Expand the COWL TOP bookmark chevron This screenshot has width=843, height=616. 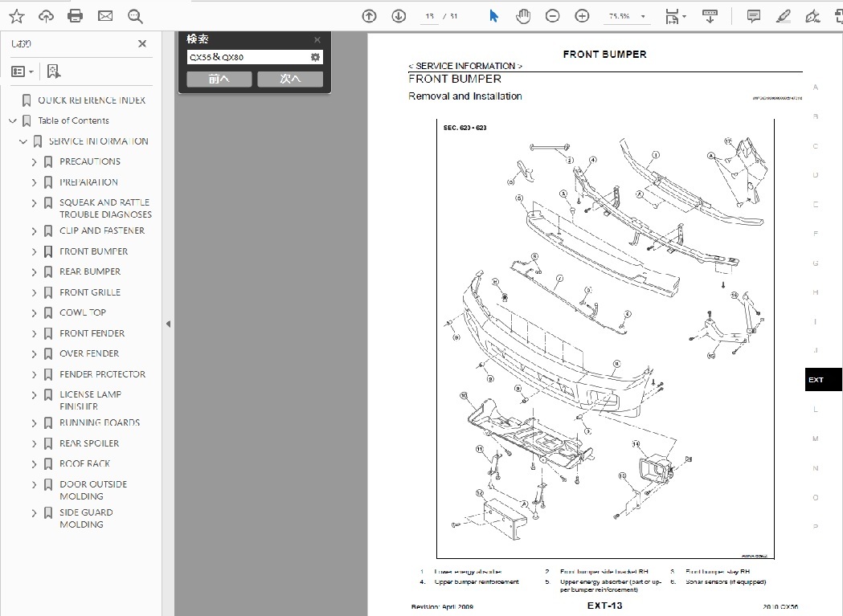34,313
